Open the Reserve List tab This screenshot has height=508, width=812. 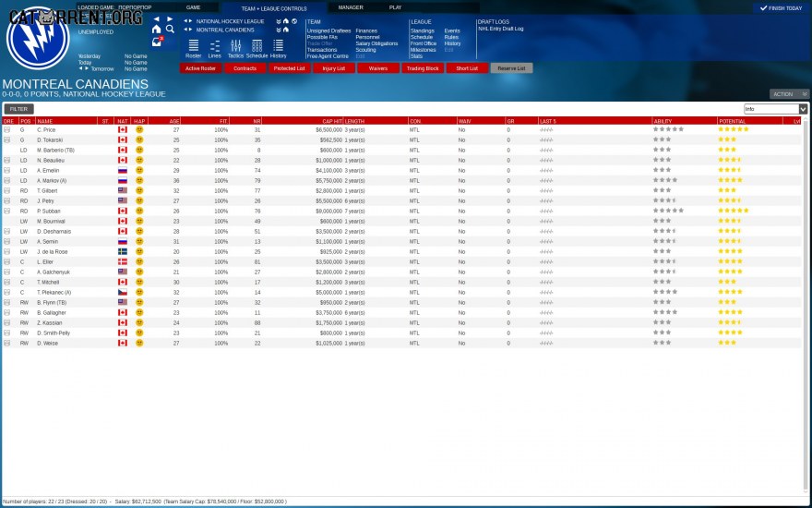click(x=511, y=68)
